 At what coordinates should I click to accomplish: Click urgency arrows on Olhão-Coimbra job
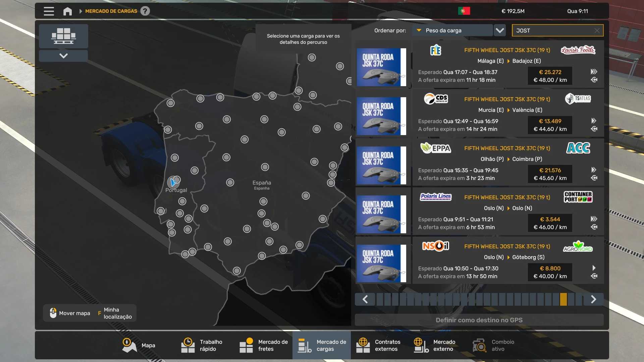pos(594,170)
